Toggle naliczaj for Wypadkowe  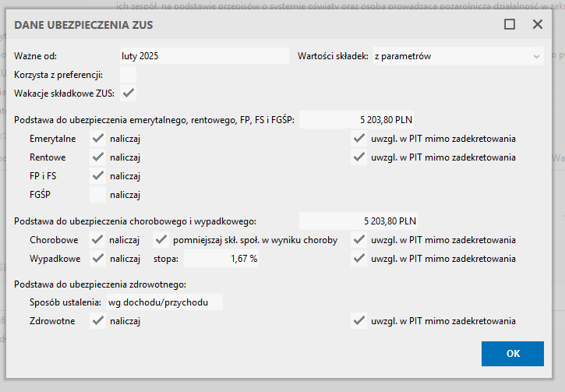pos(98,259)
